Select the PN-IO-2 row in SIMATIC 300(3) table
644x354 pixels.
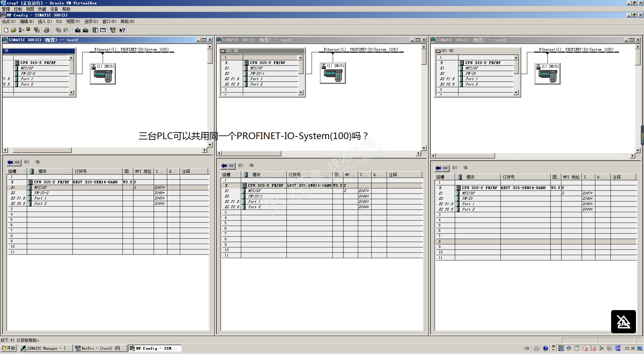tap(109, 193)
